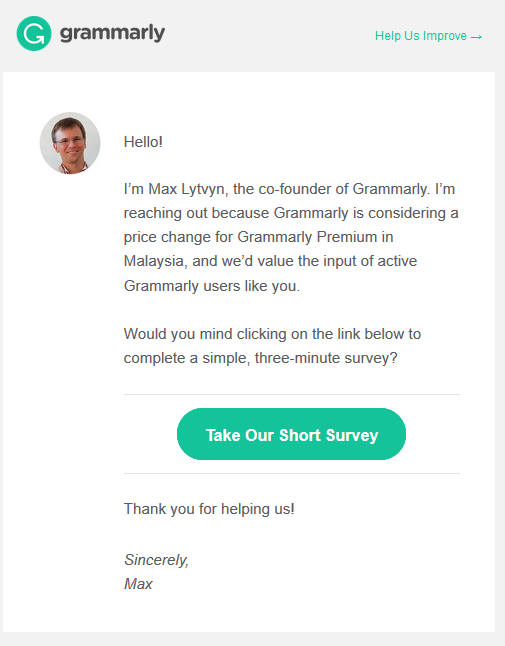505x646 pixels.
Task: Click the arrow beside Help Us Improve
Action: tap(476, 37)
